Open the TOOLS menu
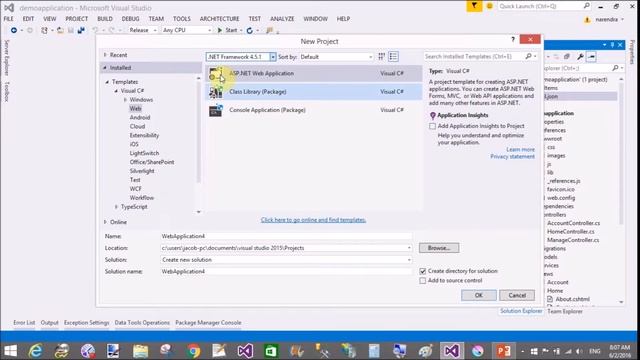Screen dimensions: 640x360 click(182, 19)
